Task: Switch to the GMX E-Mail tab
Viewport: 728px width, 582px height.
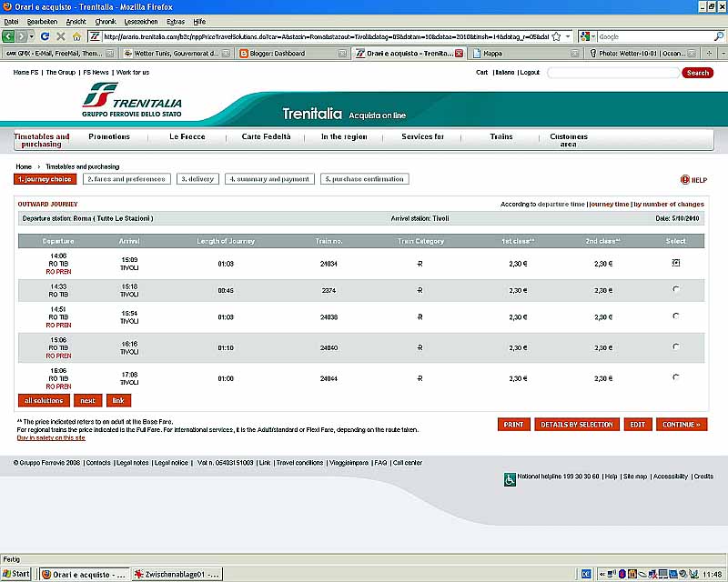Action: (59, 54)
